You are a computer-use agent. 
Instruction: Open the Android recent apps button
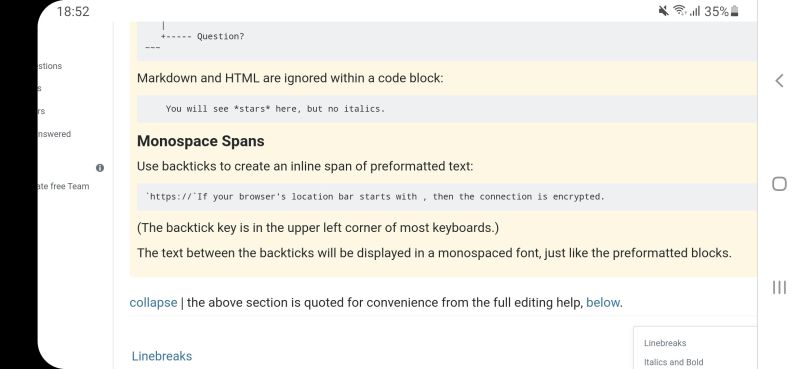pyautogui.click(x=779, y=287)
